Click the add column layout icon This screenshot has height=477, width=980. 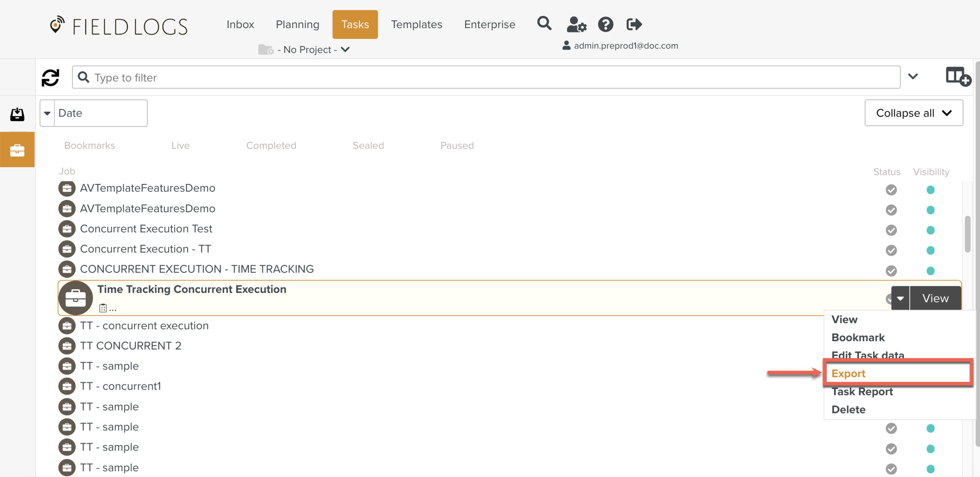pos(958,76)
